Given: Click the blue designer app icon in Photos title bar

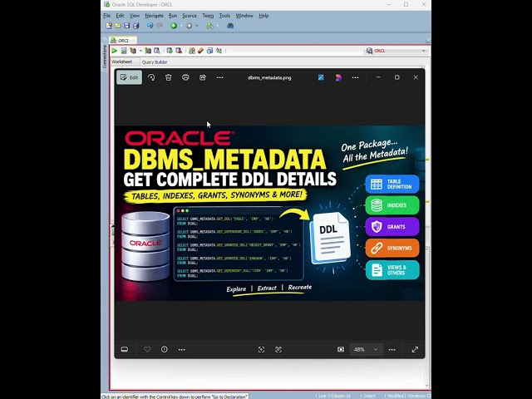Looking at the screenshot, I should 321,77.
